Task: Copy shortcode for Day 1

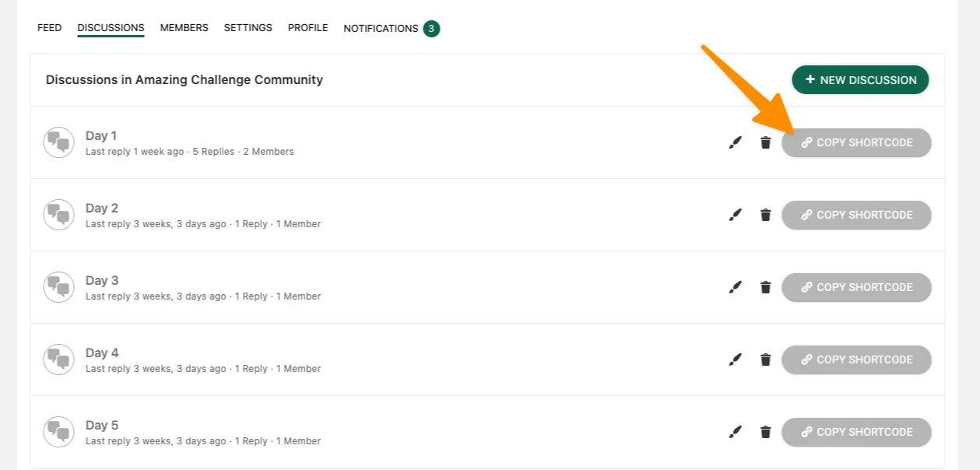Action: click(856, 142)
